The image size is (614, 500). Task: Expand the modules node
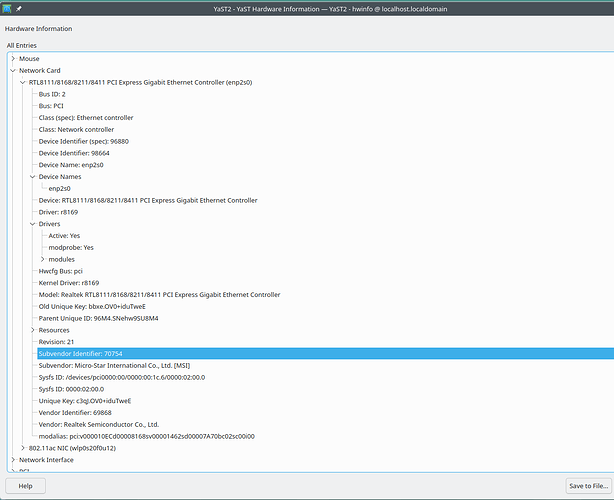(42, 259)
